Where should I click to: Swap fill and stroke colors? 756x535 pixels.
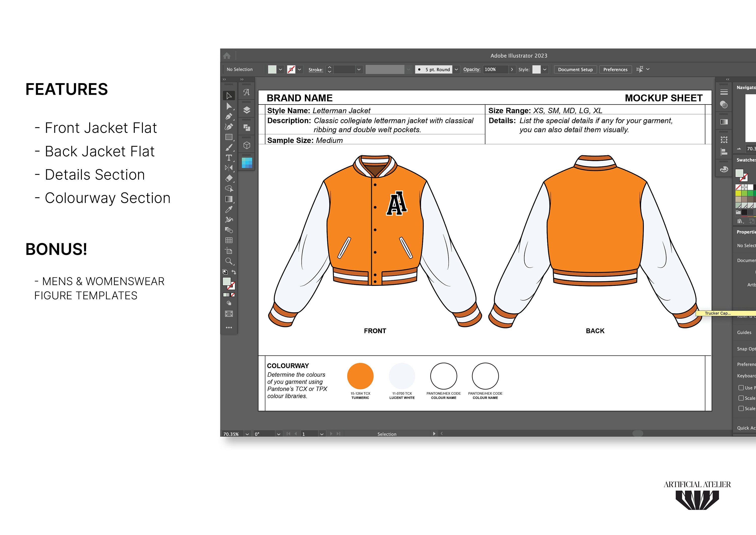(234, 272)
